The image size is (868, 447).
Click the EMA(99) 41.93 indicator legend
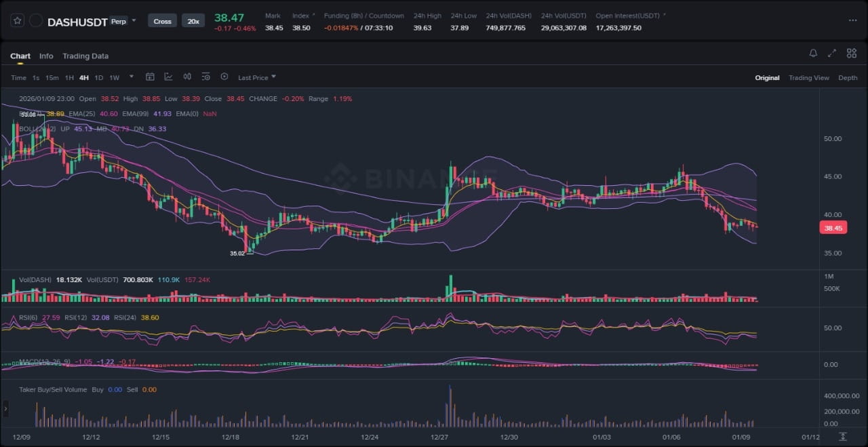(147, 114)
